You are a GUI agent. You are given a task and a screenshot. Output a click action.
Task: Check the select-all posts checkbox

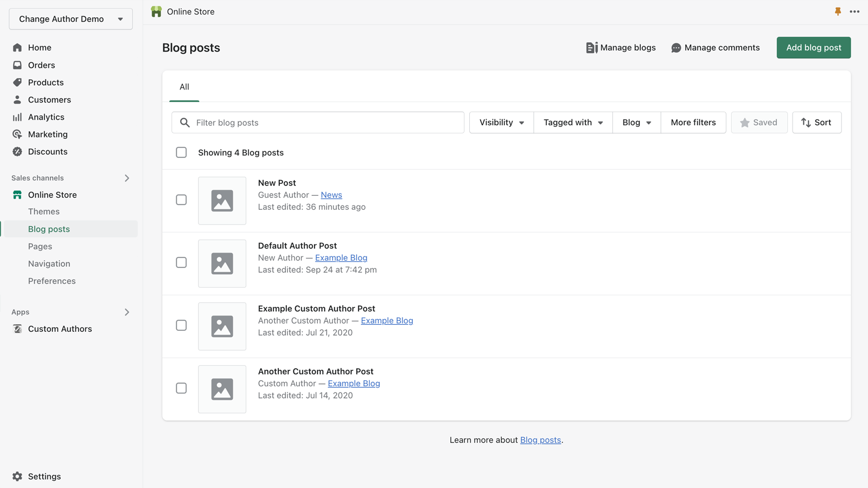coord(181,152)
